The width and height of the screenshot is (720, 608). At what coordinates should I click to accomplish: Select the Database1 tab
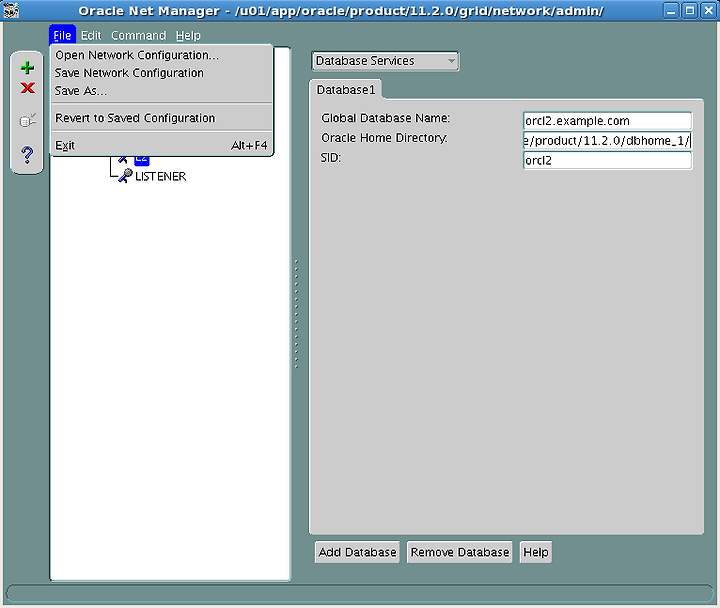click(x=346, y=90)
